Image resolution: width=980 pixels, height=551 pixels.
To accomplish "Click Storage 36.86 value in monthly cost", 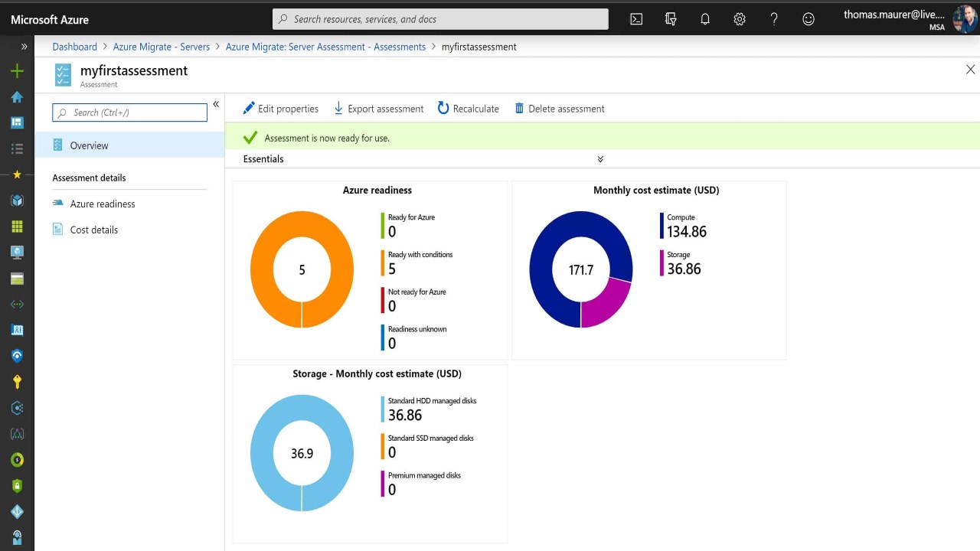I will click(x=684, y=269).
